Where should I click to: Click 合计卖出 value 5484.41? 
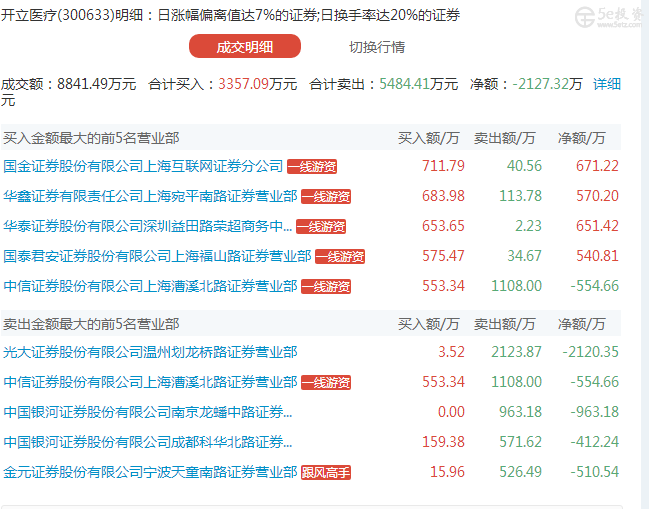point(404,84)
